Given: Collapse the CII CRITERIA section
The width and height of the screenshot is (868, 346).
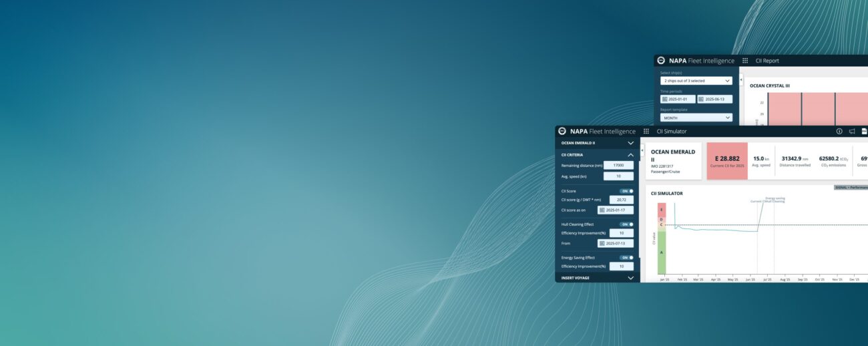Looking at the screenshot, I should [630, 155].
